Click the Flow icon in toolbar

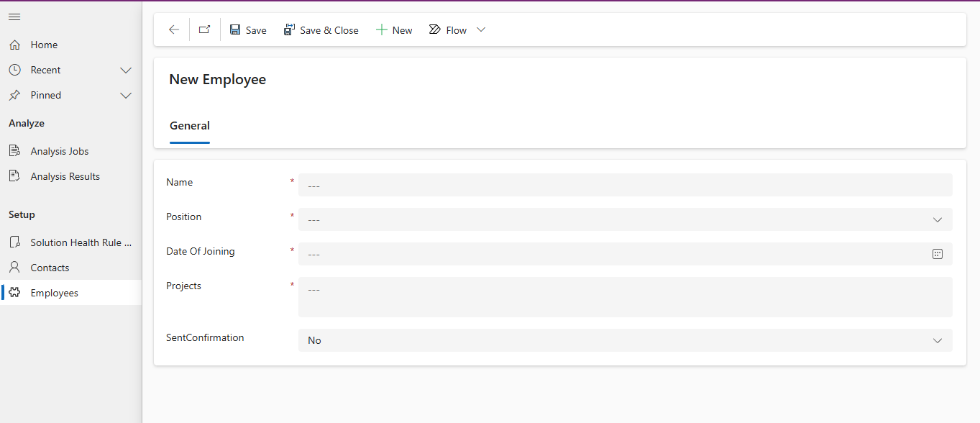point(435,29)
